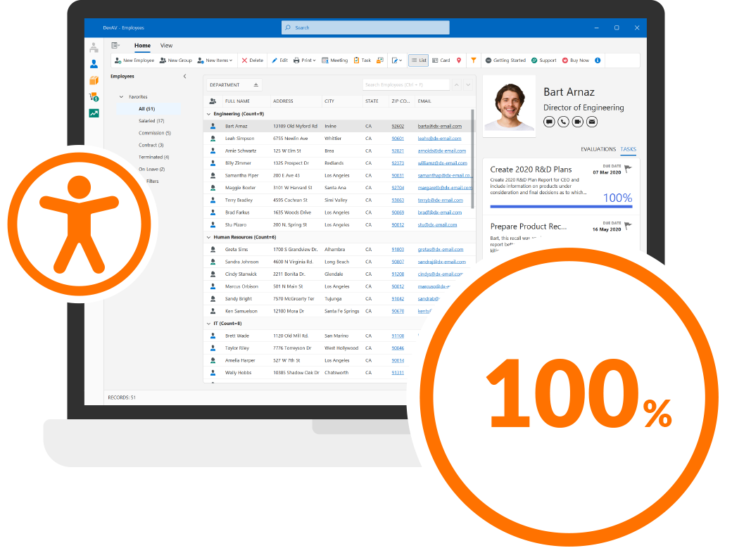Click the envelope mail icon in profile
The height and width of the screenshot is (560, 732).
point(592,122)
